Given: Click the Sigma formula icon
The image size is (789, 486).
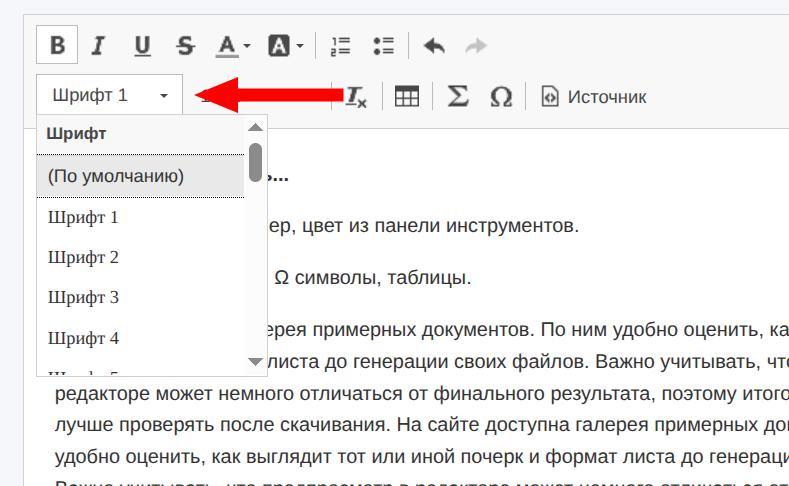Looking at the screenshot, I should tap(458, 96).
